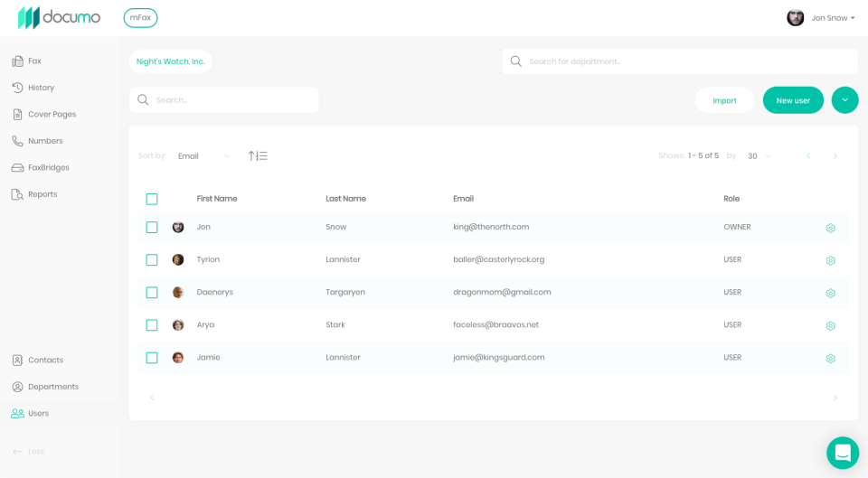Click the FaxBridges sidebar icon

(x=17, y=168)
